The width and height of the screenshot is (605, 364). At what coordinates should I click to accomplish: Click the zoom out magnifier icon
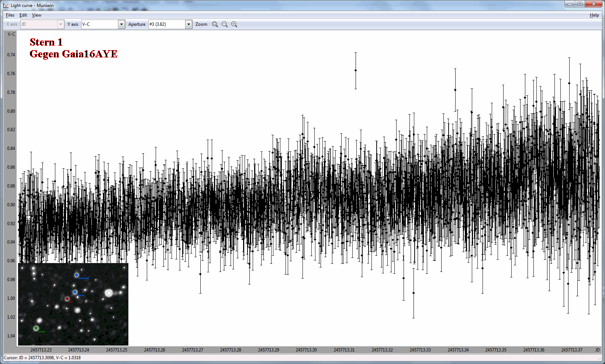(224, 24)
